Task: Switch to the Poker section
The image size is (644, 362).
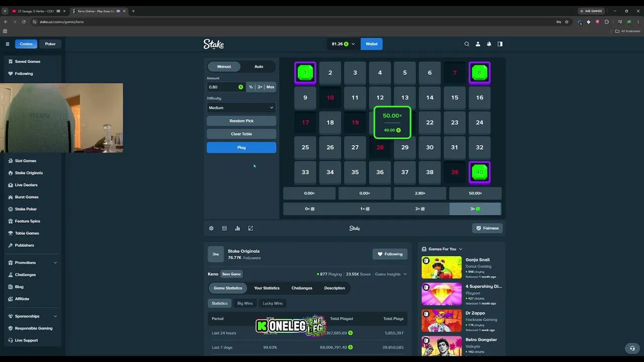Action: [x=50, y=44]
